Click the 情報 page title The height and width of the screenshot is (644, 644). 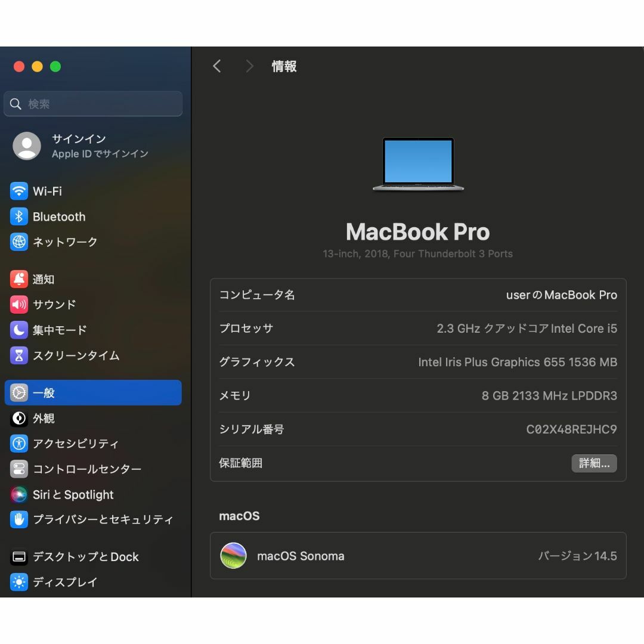coord(284,66)
